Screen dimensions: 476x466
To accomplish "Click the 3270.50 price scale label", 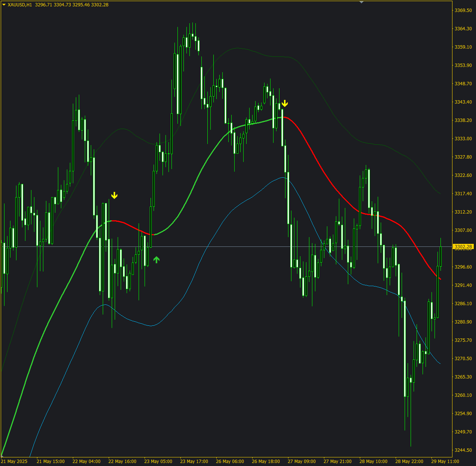I will (463, 359).
